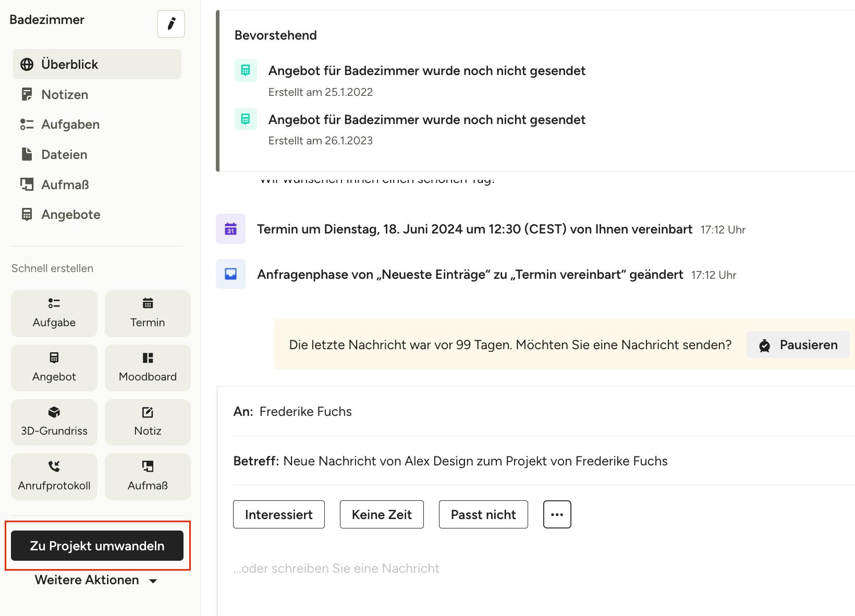Viewport: 855px width, 616px height.
Task: Create a new Termin via calendar tile
Action: point(148,314)
